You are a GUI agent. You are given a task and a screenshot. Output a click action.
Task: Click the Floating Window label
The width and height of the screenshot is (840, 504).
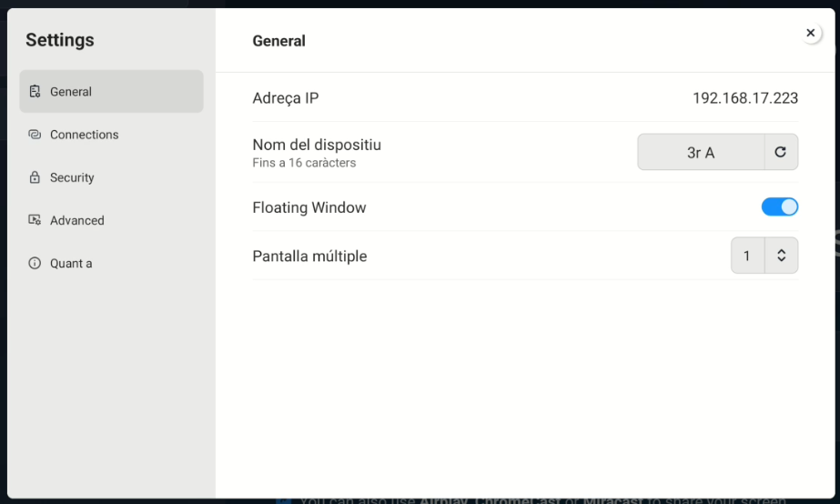309,207
